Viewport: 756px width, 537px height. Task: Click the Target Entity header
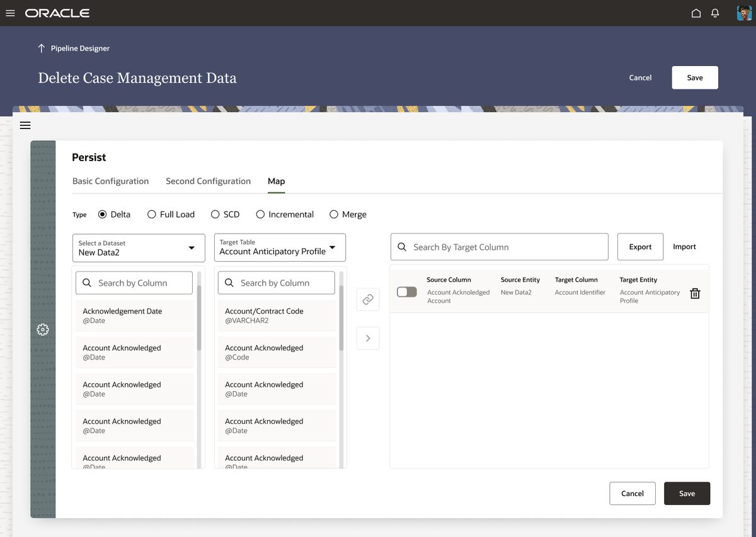tap(638, 280)
